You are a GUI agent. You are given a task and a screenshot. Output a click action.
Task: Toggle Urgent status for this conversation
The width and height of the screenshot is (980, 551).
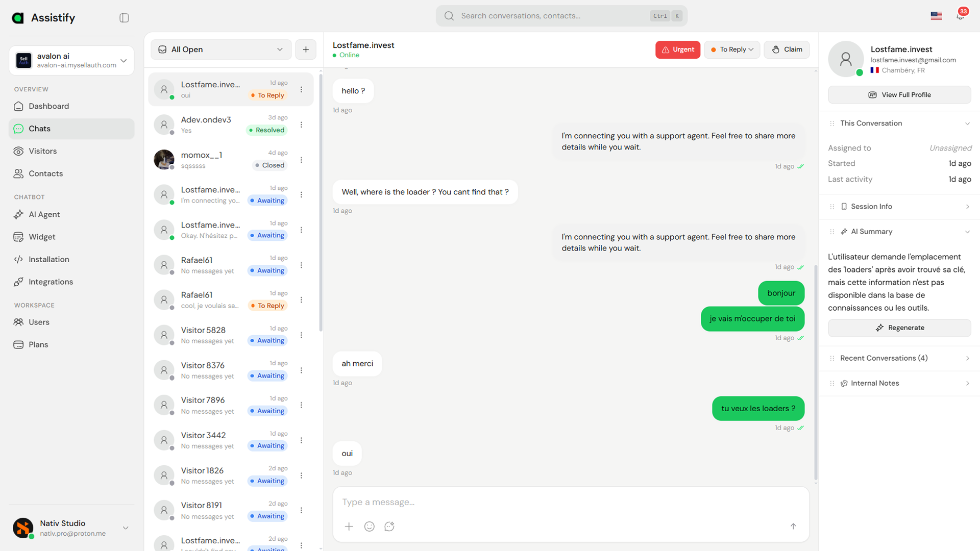(x=677, y=49)
